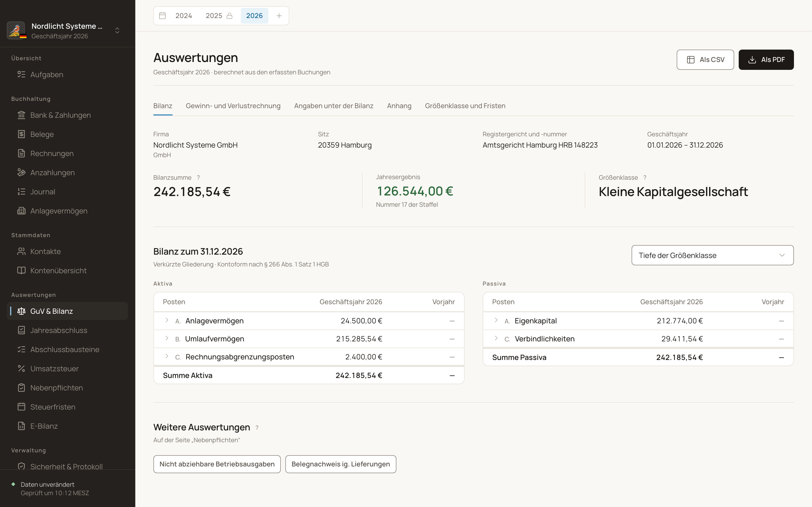This screenshot has width=812, height=507.
Task: Click the help icon beside Größenklasse
Action: (x=645, y=178)
